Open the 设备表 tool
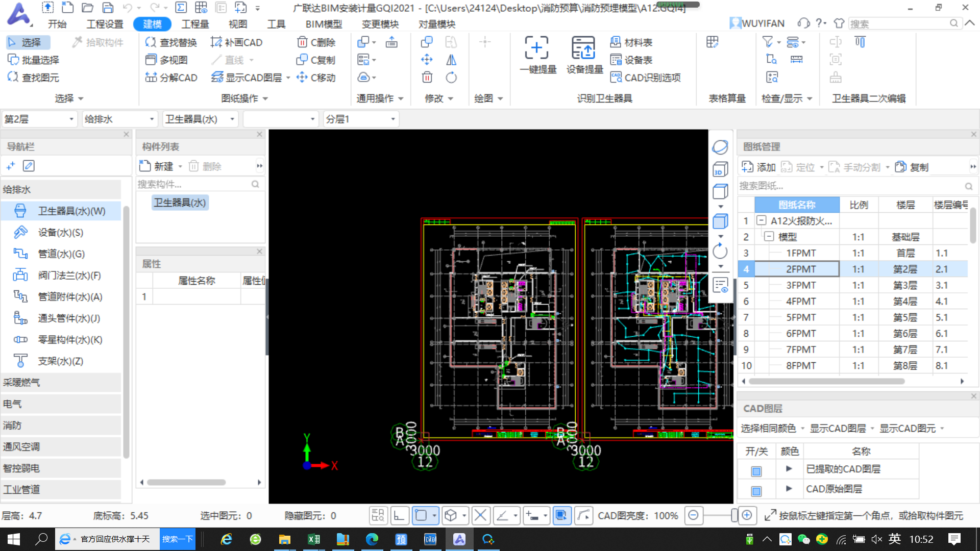The width and height of the screenshot is (980, 551). 631,60
